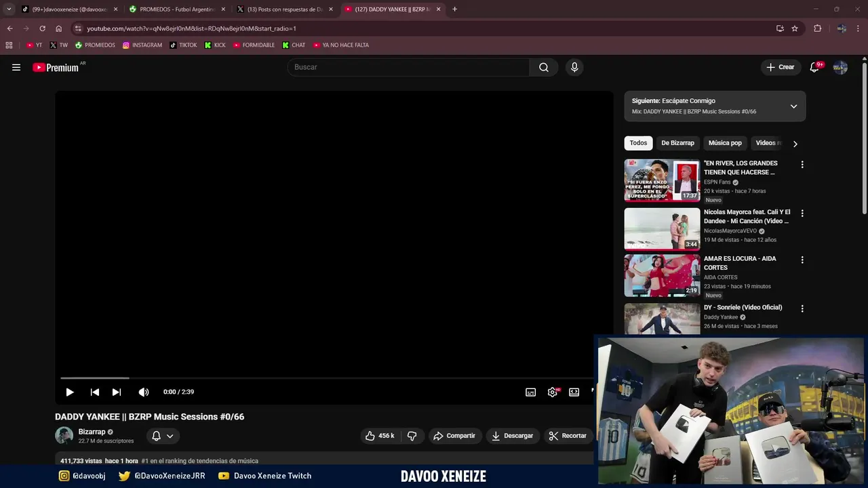
Task: Expand the Mix playlist panel chevron
Action: coord(793,106)
